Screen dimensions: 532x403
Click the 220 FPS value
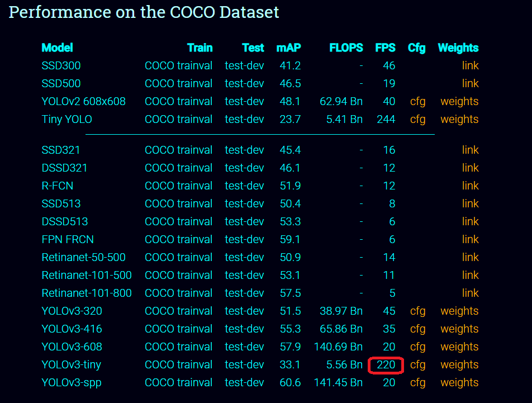point(386,364)
